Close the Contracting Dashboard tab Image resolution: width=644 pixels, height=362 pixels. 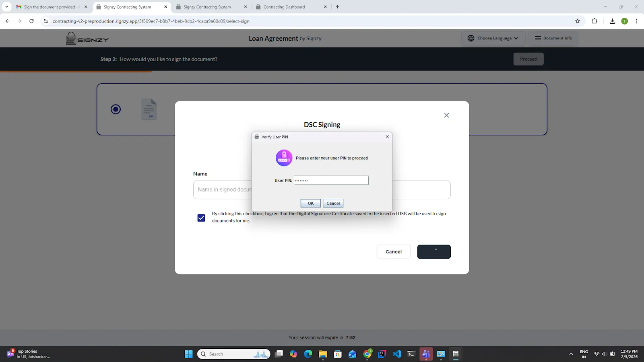pos(325,7)
